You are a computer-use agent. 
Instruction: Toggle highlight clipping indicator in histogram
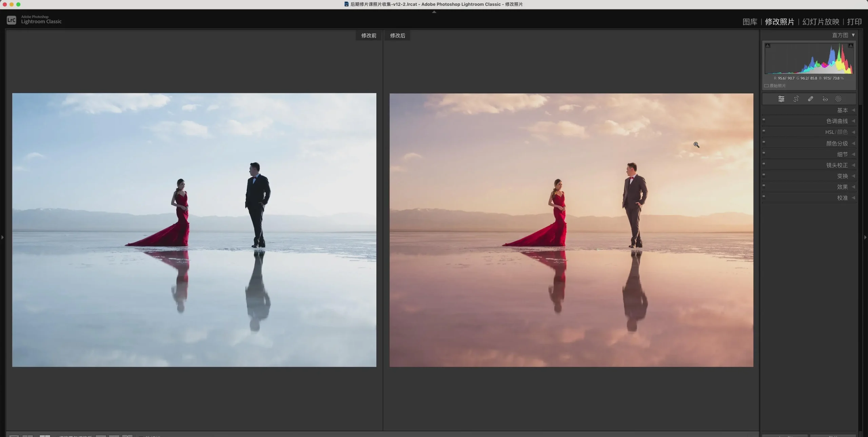coord(851,45)
